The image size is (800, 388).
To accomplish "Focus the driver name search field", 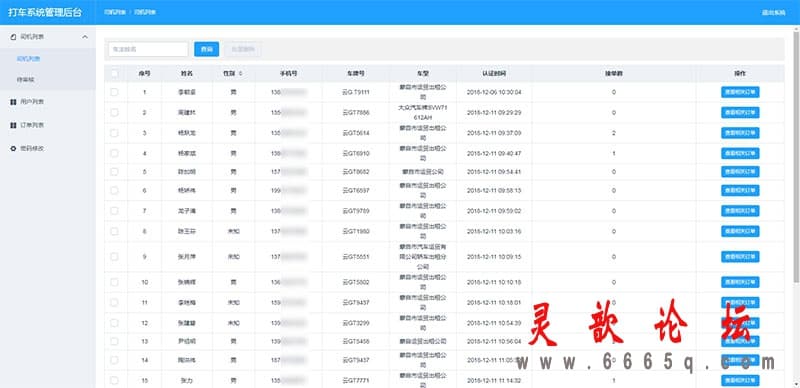I will pos(148,49).
